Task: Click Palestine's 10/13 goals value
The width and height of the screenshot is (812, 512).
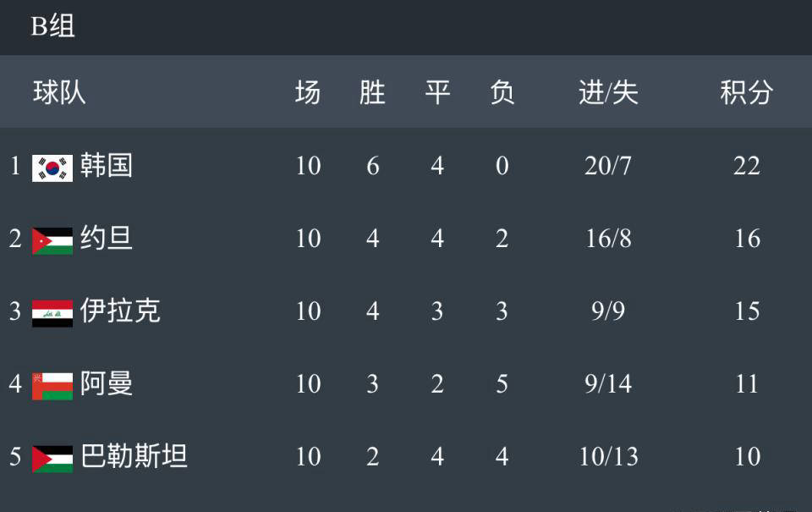Action: point(608,456)
